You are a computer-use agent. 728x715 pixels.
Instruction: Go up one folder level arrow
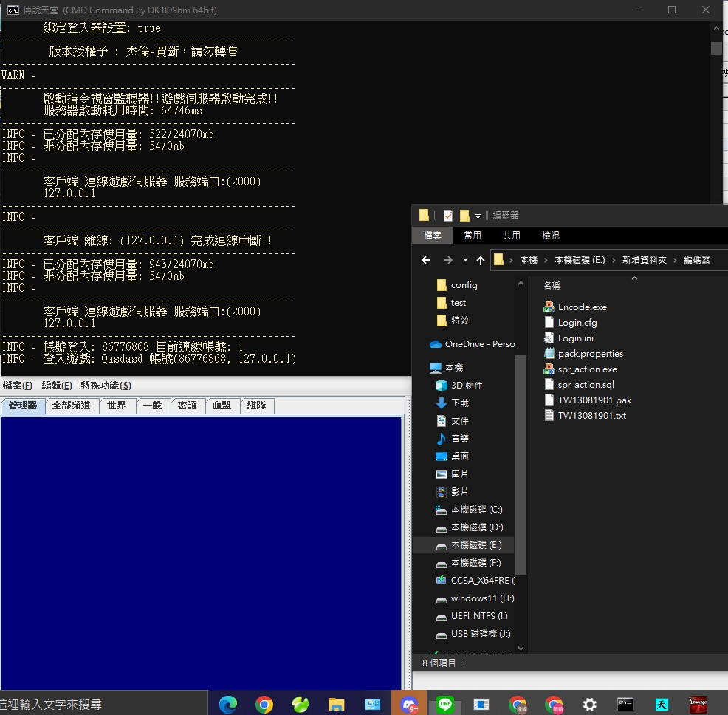[481, 260]
